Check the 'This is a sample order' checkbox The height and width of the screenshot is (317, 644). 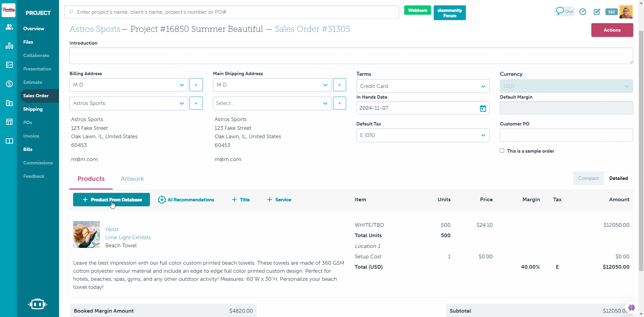pyautogui.click(x=502, y=151)
